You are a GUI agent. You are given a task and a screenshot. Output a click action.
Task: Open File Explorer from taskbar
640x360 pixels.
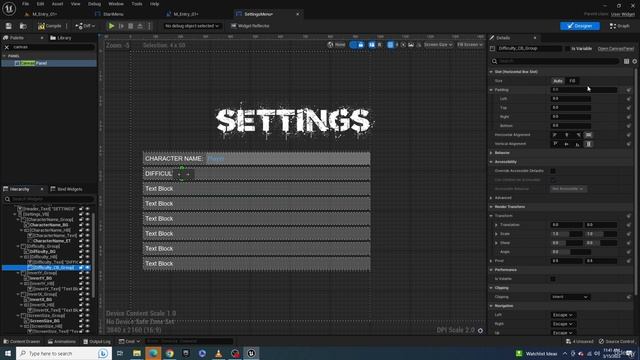click(x=137, y=353)
